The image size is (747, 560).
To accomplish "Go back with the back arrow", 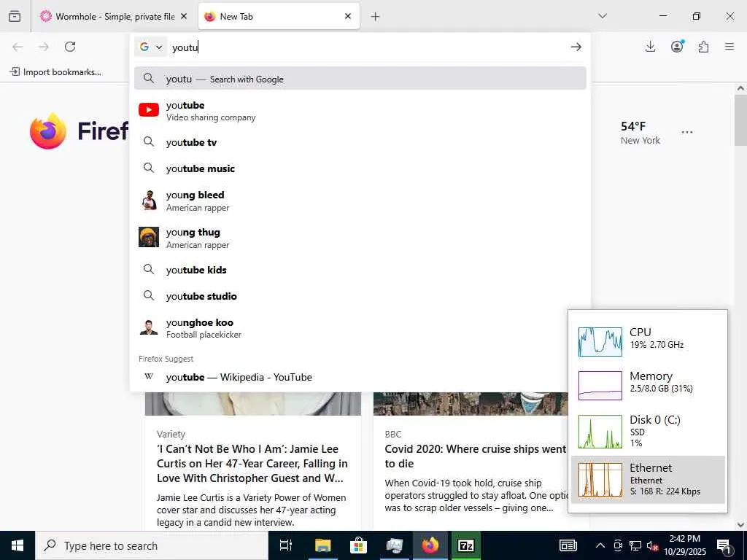I will (18, 47).
